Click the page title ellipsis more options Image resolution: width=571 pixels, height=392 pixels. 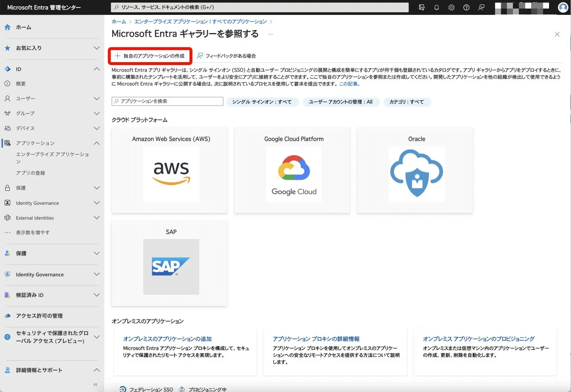click(x=270, y=34)
